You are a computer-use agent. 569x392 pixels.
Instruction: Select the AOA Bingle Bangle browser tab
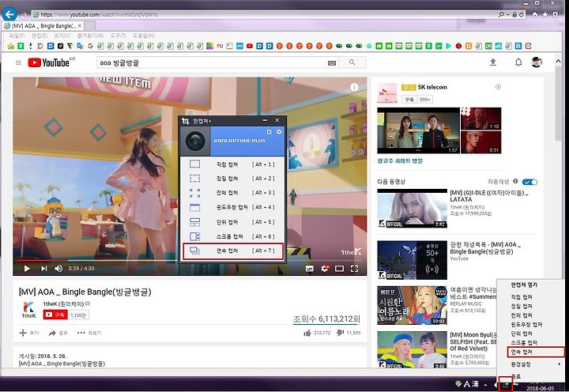43,26
